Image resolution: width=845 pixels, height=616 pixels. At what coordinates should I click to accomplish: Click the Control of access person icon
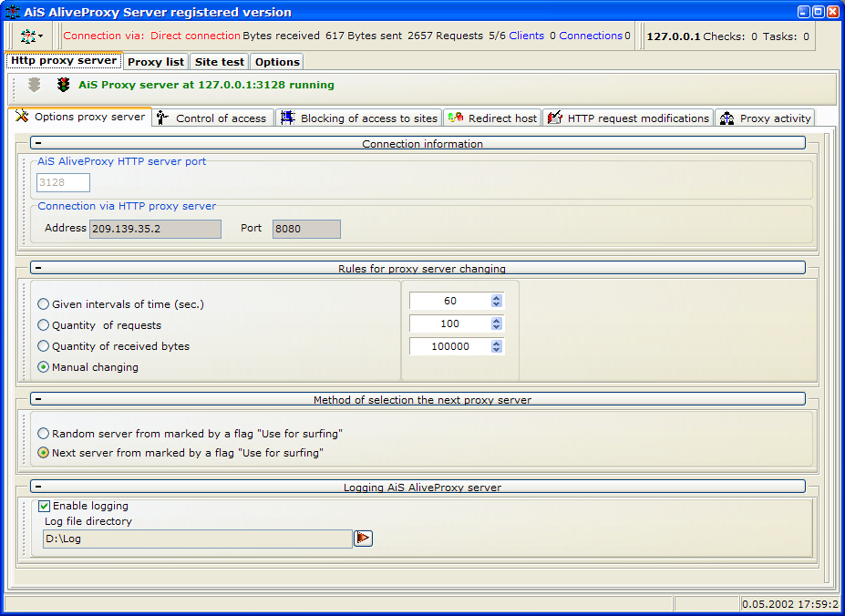(x=163, y=118)
